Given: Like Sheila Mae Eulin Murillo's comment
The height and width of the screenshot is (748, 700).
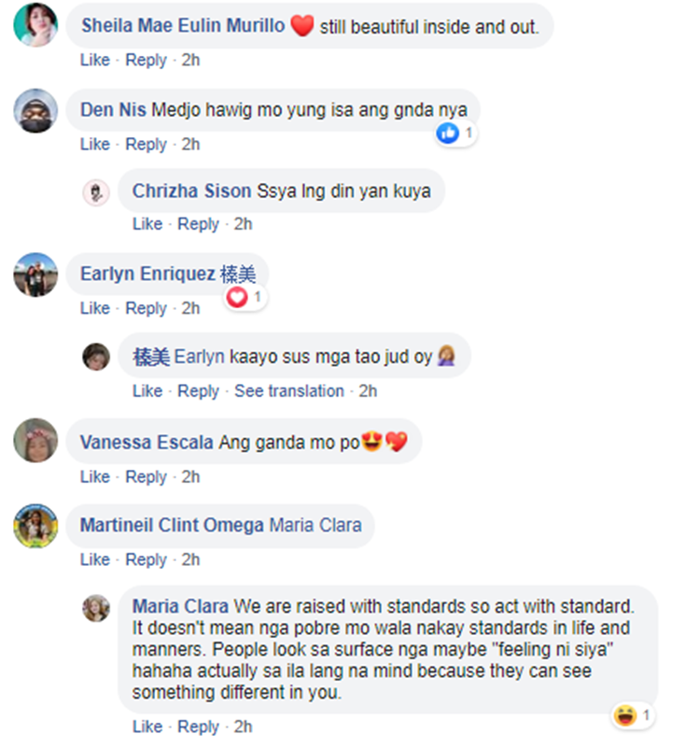Looking at the screenshot, I should (x=95, y=60).
